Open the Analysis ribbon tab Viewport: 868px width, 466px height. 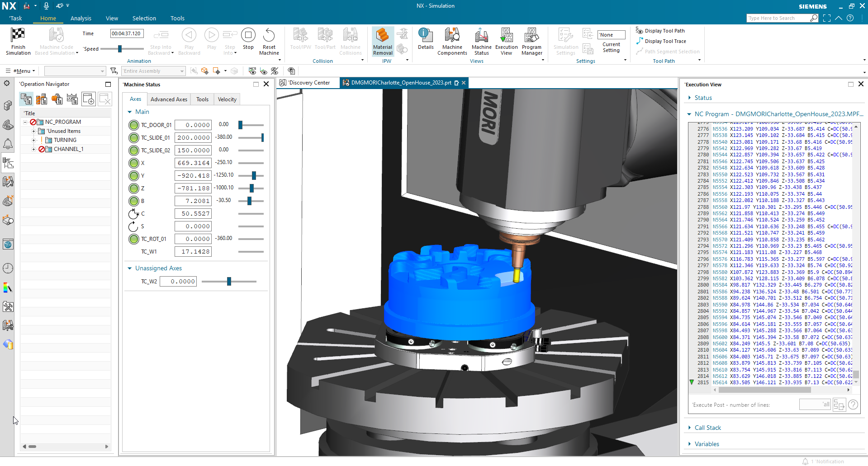pos(81,19)
